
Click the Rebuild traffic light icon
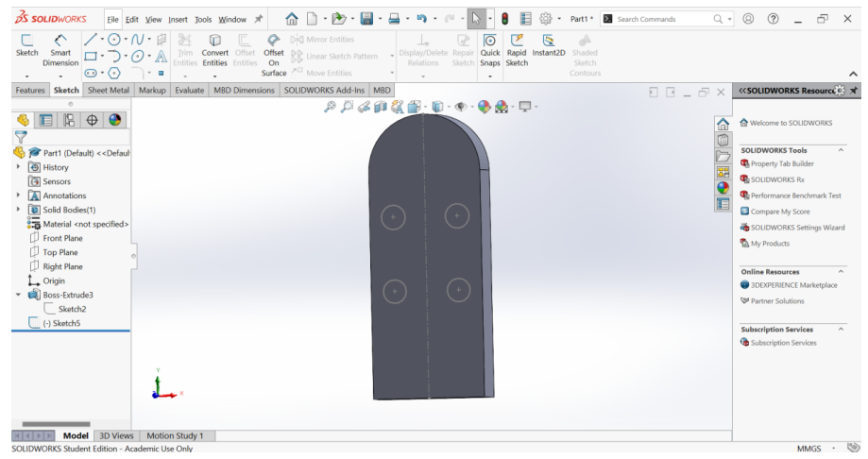point(505,19)
